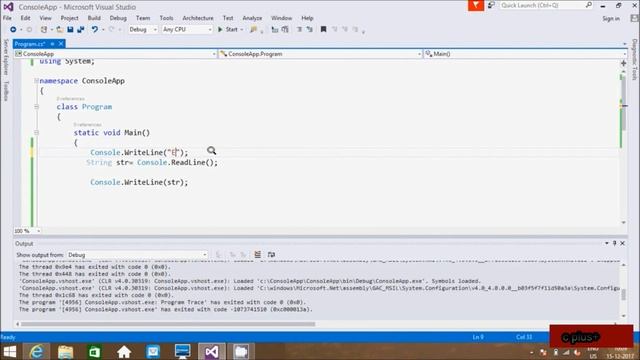
Task: Open the Main() member navigation dropdown
Action: [x=525, y=54]
